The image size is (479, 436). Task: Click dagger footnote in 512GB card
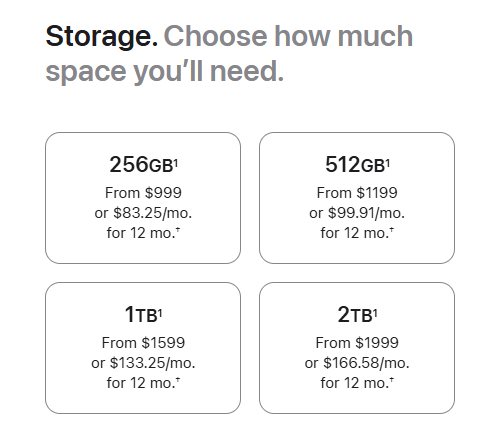click(x=392, y=229)
